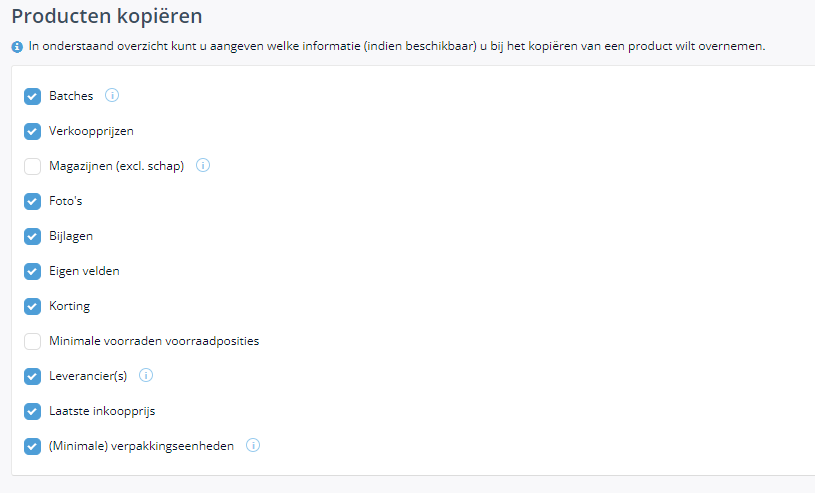Enable the Magazijnen (excl. schap) checkbox
Screen dimensions: 815x493
tap(32, 166)
